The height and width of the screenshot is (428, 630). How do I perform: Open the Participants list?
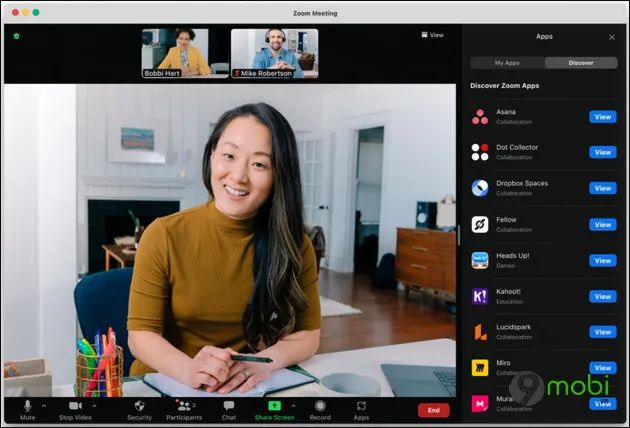pos(184,410)
